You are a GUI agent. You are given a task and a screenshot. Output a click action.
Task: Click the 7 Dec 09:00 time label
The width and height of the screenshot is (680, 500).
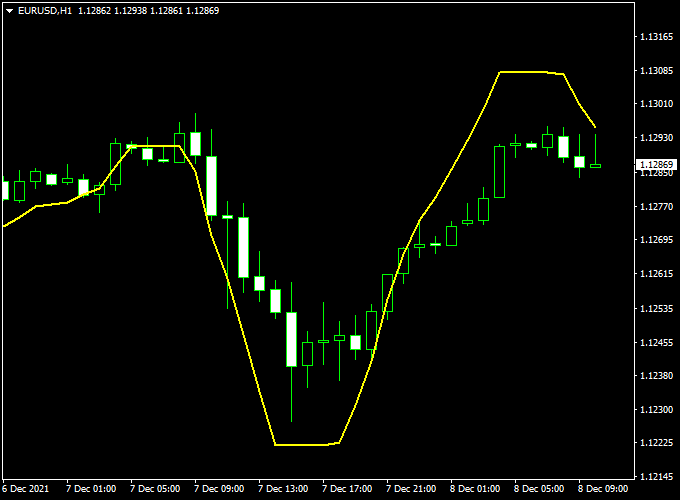pyautogui.click(x=219, y=489)
